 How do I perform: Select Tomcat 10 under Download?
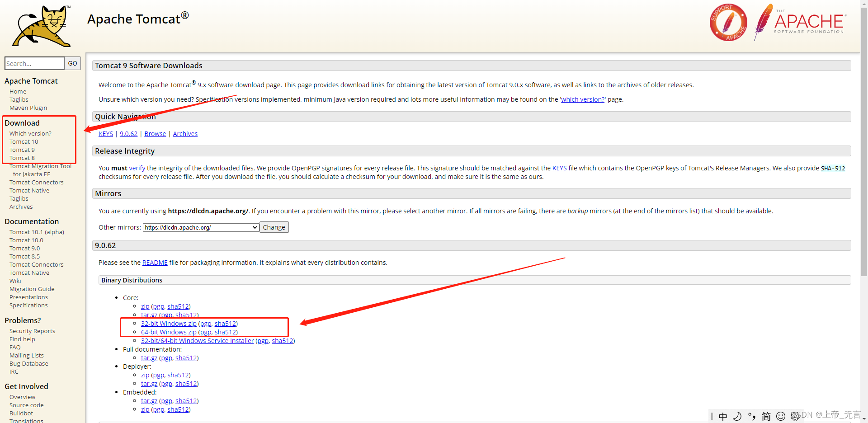click(24, 141)
